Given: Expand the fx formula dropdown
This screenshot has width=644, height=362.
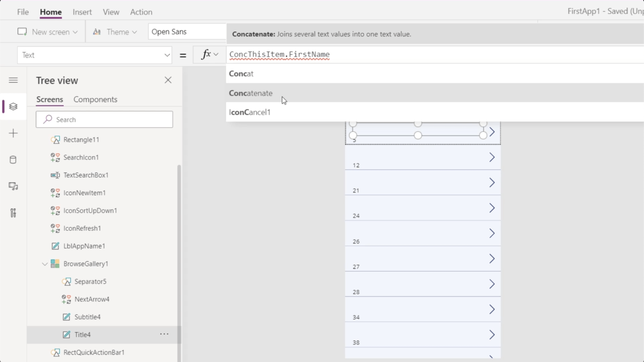Looking at the screenshot, I should [216, 54].
